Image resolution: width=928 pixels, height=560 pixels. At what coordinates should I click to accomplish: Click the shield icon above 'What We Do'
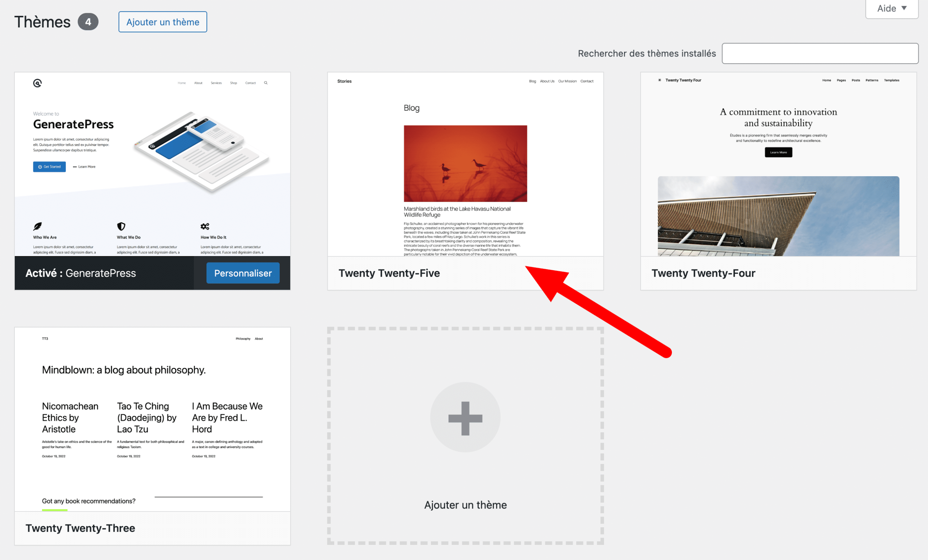[121, 226]
